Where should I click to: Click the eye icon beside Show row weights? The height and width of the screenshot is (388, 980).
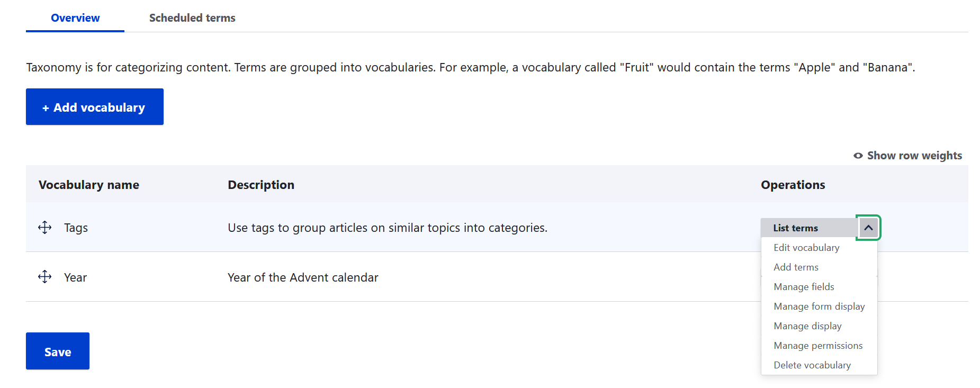pyautogui.click(x=858, y=156)
